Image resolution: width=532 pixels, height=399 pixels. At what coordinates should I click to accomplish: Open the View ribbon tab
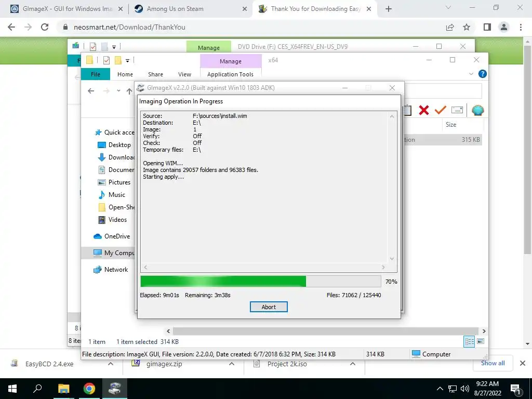(x=184, y=74)
